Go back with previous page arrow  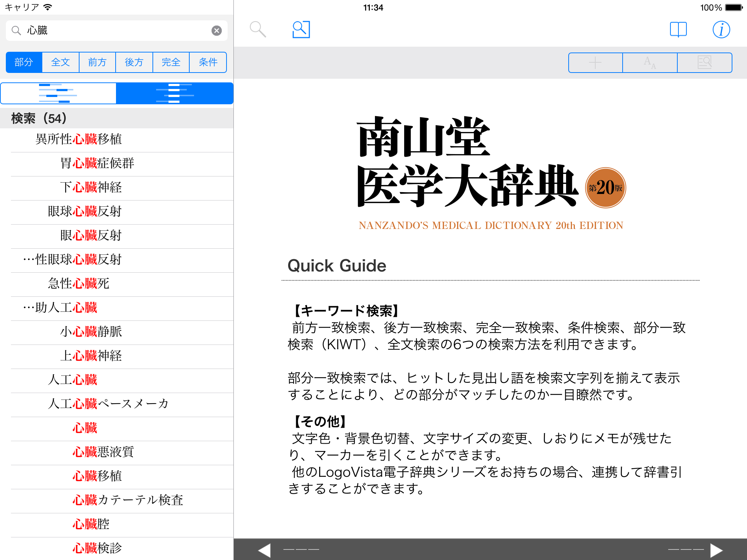pos(264,550)
